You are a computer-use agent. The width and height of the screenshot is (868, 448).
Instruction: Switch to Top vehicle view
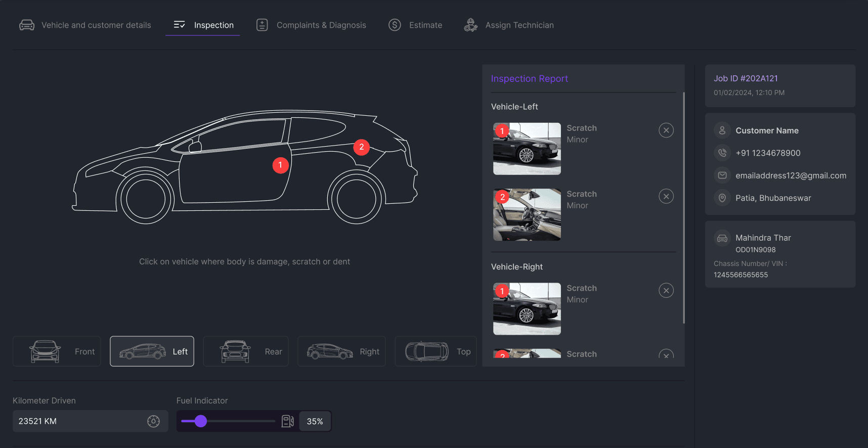436,351
